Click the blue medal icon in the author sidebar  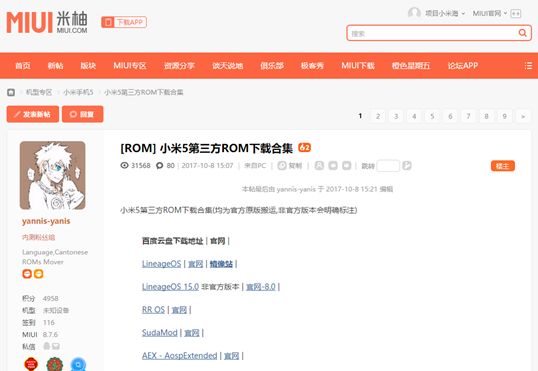point(78,364)
